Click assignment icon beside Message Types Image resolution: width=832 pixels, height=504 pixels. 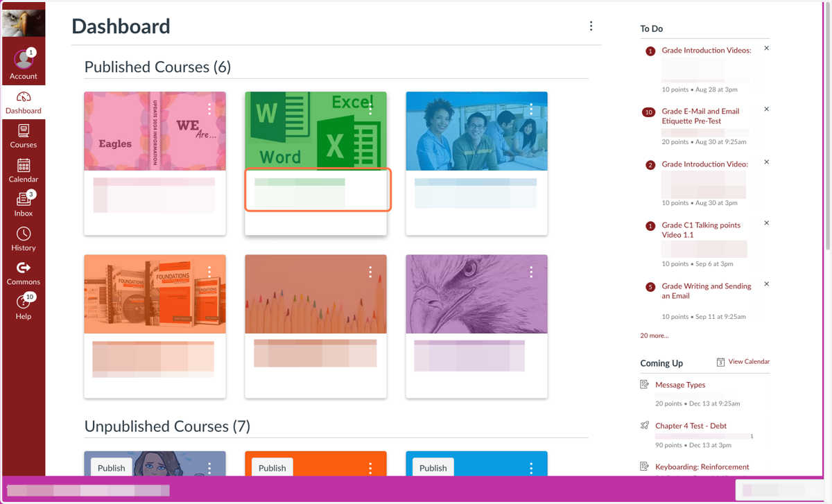[x=645, y=385]
